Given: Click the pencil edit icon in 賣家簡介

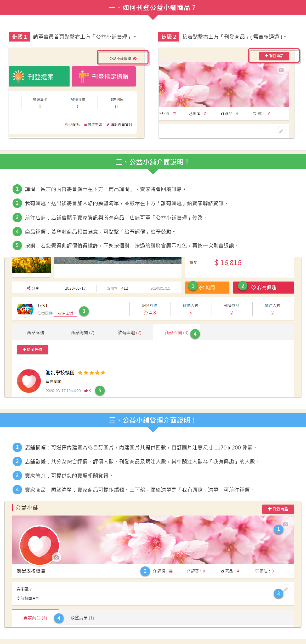Looking at the screenshot, I should pyautogui.click(x=286, y=589).
